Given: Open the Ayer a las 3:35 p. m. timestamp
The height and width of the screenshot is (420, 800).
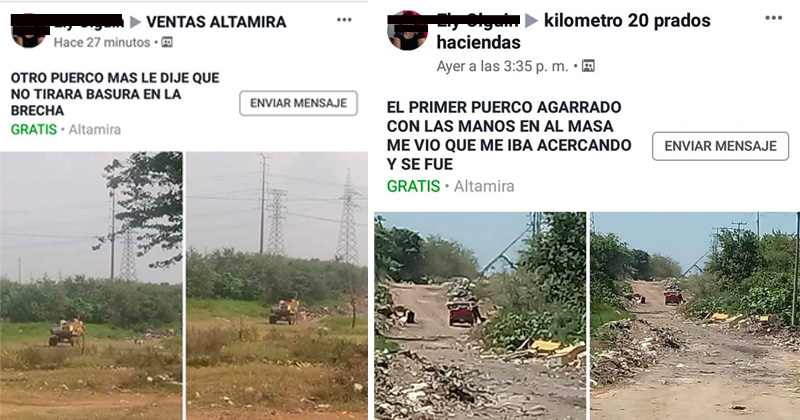Looking at the screenshot, I should (x=502, y=66).
